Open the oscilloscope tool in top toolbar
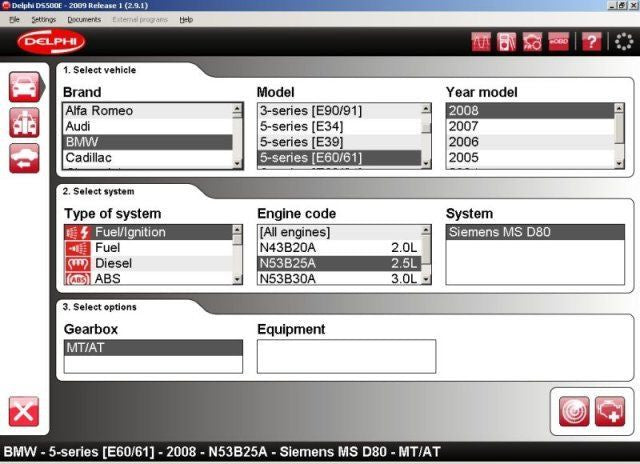Image resolution: width=640 pixels, height=464 pixels. [x=481, y=42]
